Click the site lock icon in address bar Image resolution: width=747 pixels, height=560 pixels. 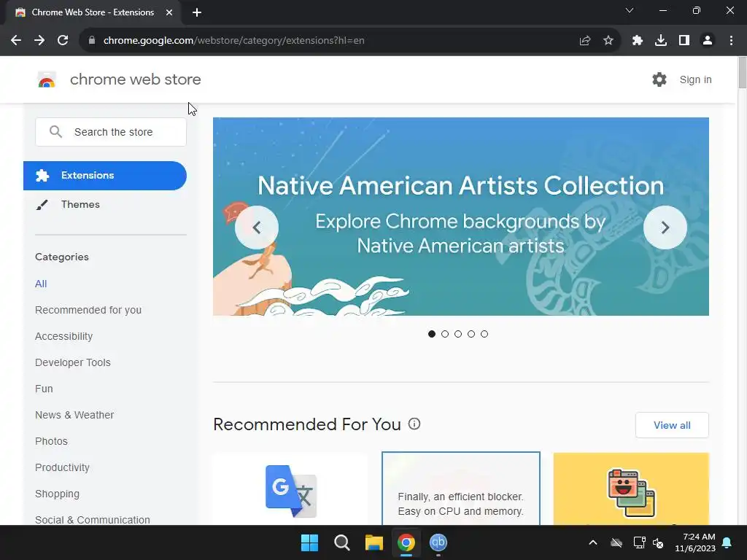[x=92, y=41]
